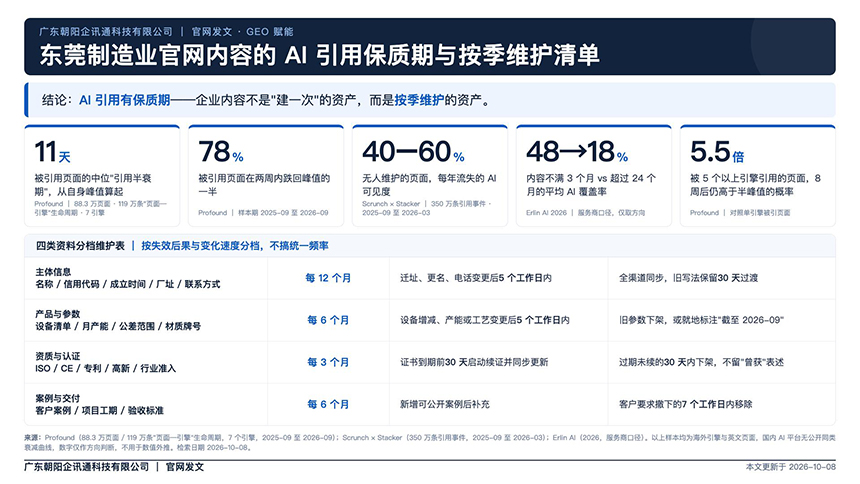Click '每 6 个月' in 产品与参数 row

(x=328, y=320)
